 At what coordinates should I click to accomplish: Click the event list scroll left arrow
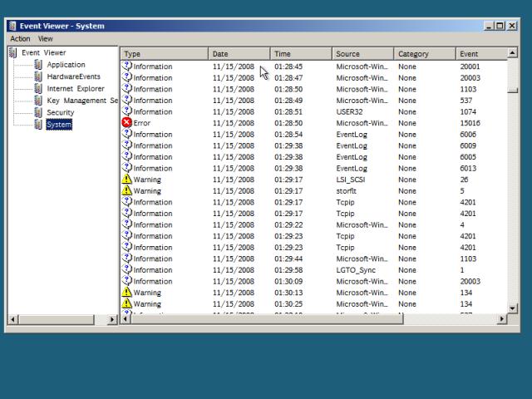(x=126, y=319)
